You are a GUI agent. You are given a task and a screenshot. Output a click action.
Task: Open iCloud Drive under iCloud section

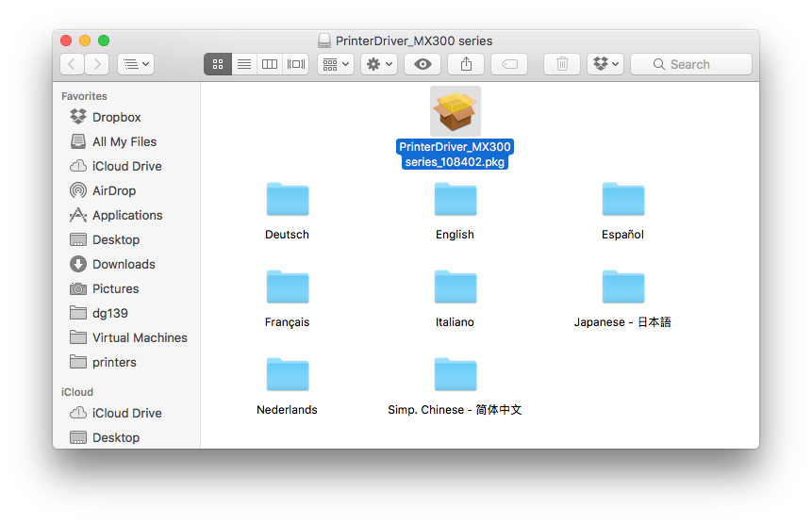pyautogui.click(x=126, y=414)
